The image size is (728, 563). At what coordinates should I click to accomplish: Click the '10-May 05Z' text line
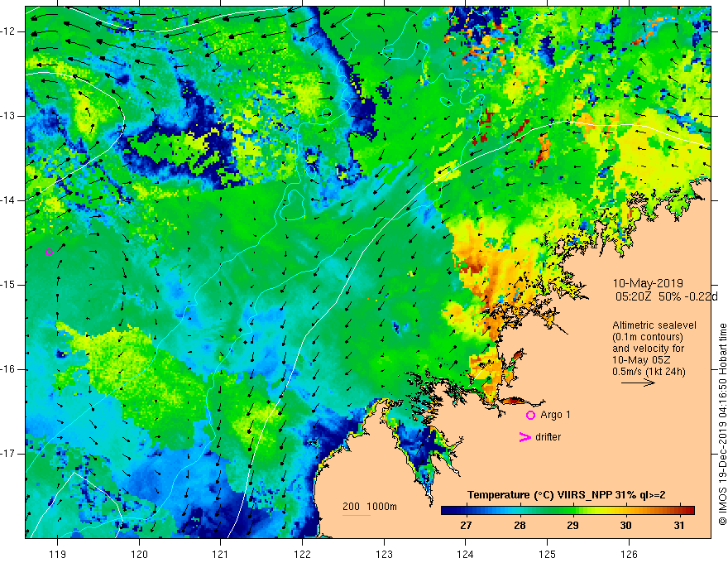[x=641, y=360]
